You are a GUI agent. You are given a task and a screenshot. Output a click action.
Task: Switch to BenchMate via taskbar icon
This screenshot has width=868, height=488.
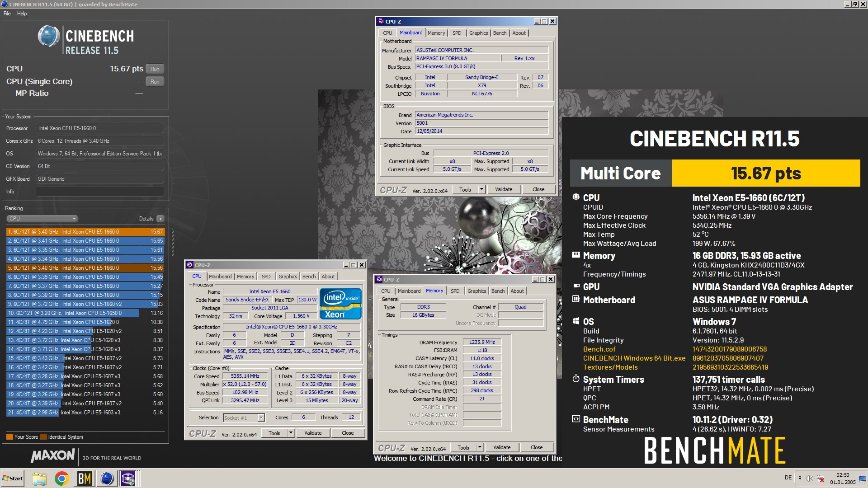[85, 479]
